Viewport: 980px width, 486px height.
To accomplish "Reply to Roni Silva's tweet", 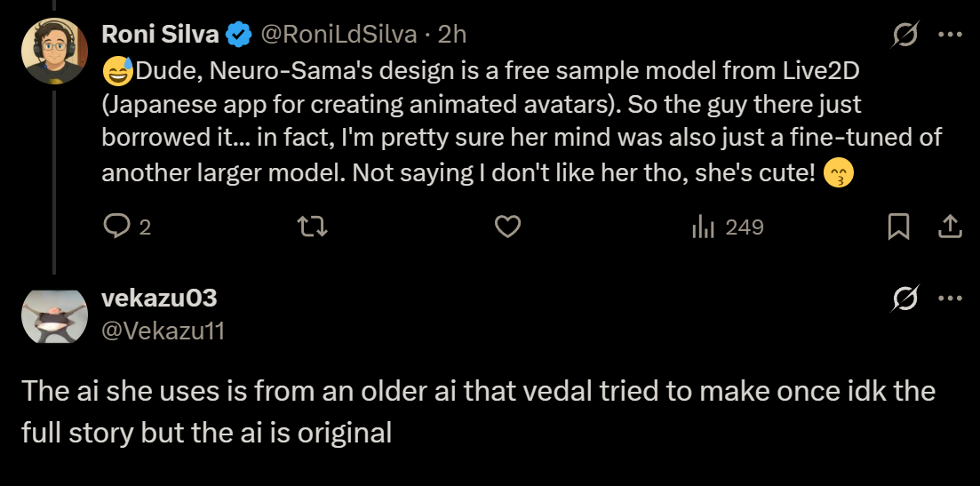I will click(x=118, y=227).
